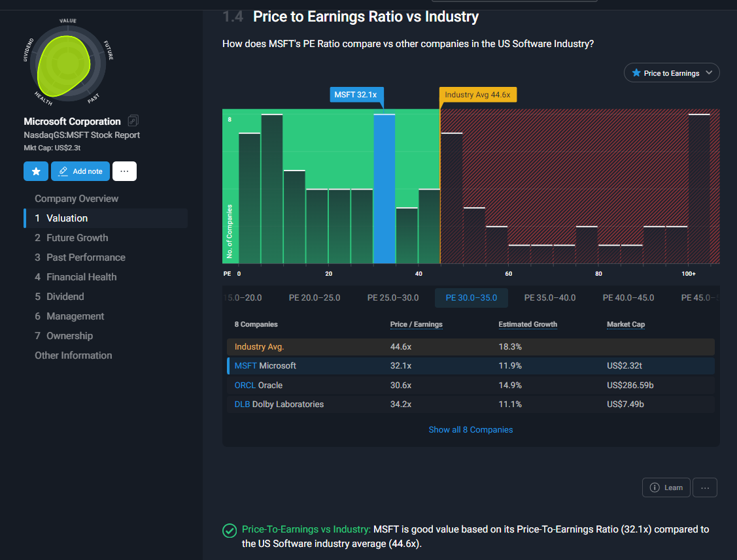Image resolution: width=737 pixels, height=560 pixels.
Task: Click Oracle's 30.6x price earnings value
Action: click(x=401, y=386)
